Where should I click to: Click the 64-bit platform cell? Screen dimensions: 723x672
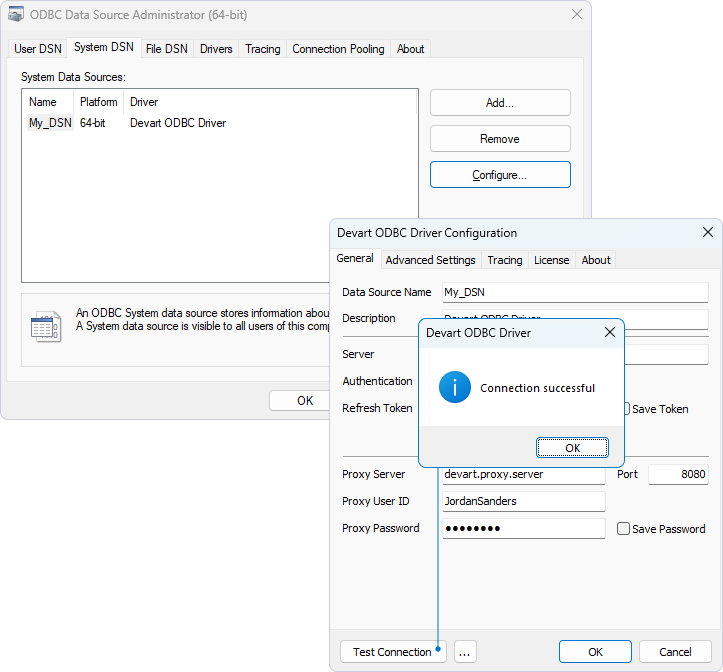pyautogui.click(x=93, y=123)
